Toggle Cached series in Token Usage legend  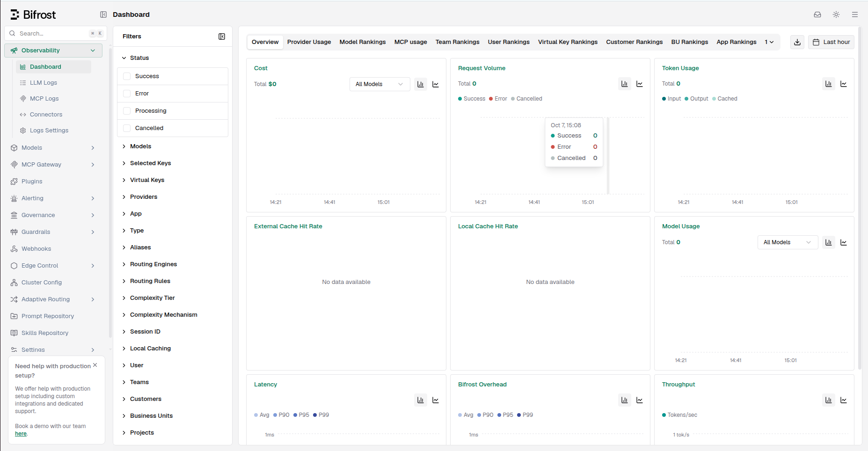click(x=725, y=99)
